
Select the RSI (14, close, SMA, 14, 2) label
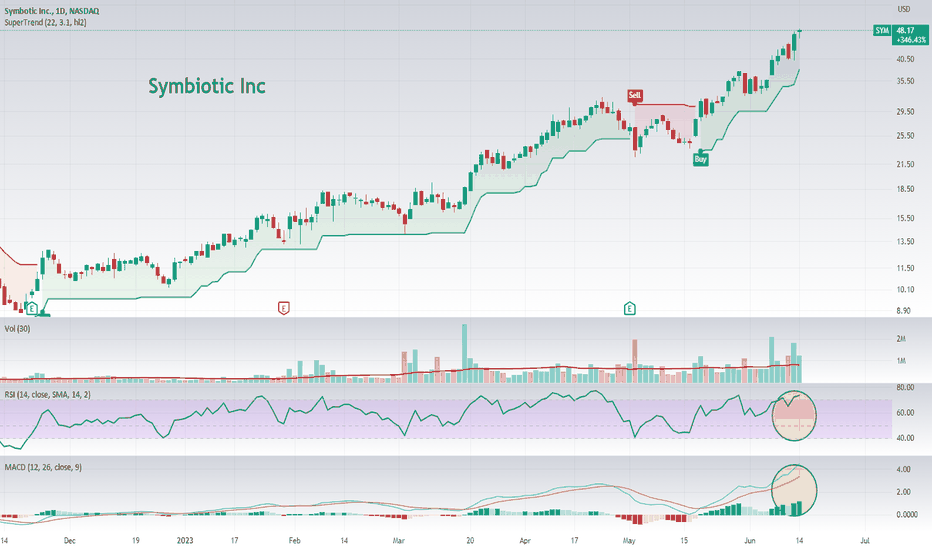(x=48, y=395)
